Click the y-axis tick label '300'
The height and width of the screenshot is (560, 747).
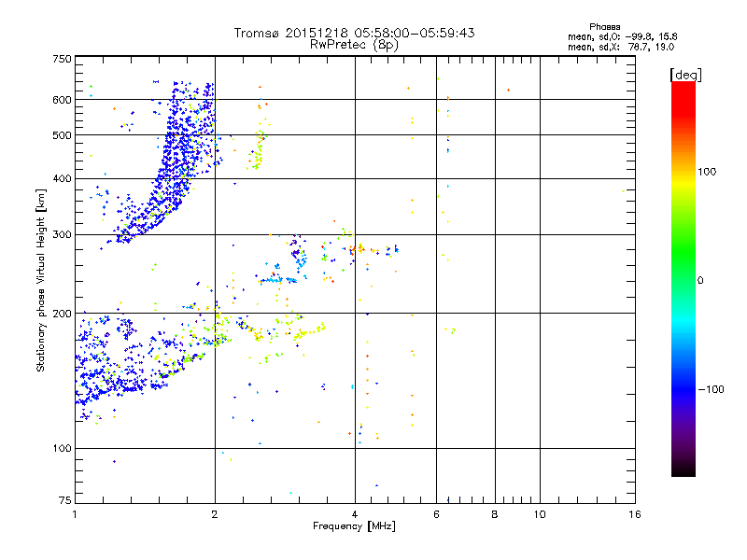coord(63,235)
